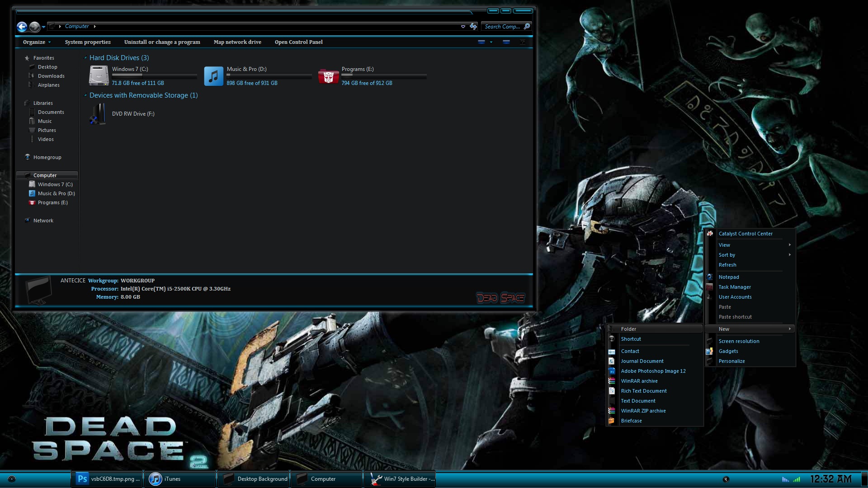Switch to Photoshop vsbC6D8.tmp.png taskbar button

pos(107,479)
